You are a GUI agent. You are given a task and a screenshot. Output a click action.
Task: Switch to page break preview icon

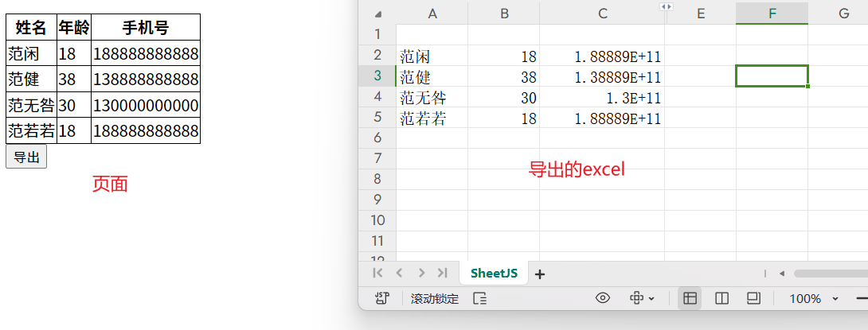coord(753,298)
